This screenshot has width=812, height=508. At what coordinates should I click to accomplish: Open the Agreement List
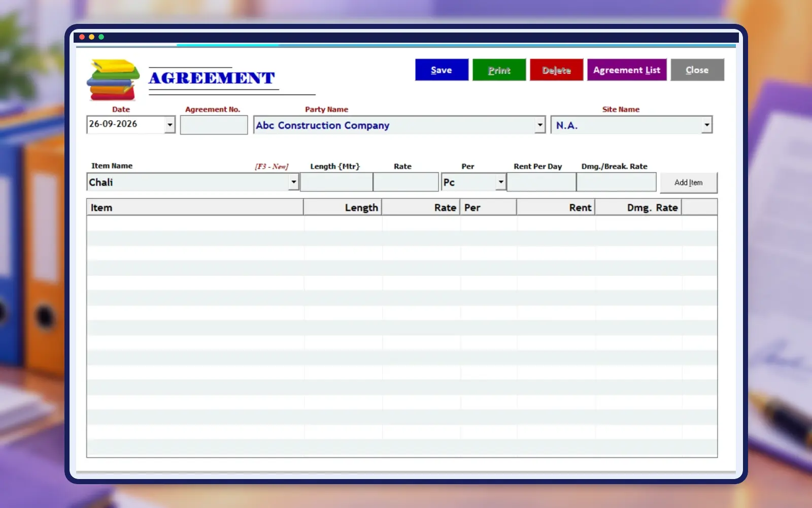click(627, 70)
